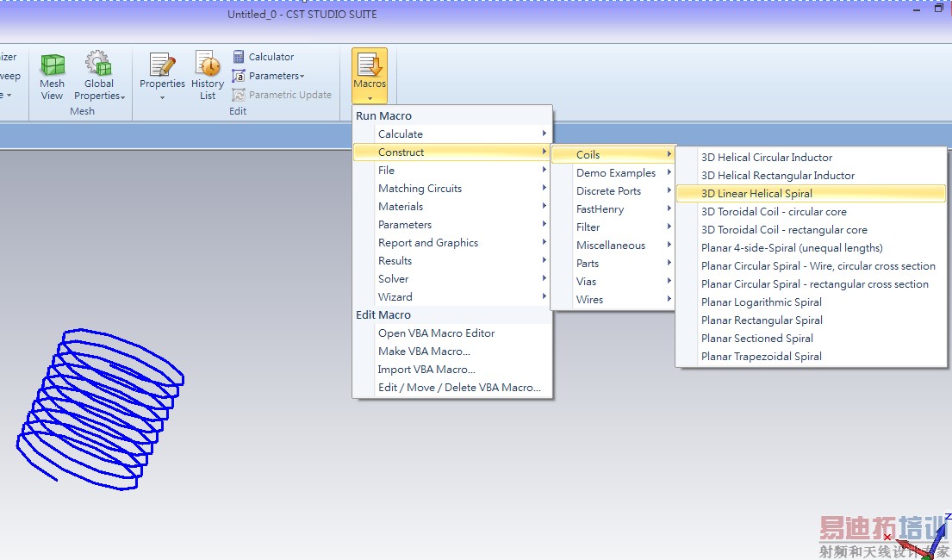
Task: Open the Demo Examples submenu
Action: (613, 172)
